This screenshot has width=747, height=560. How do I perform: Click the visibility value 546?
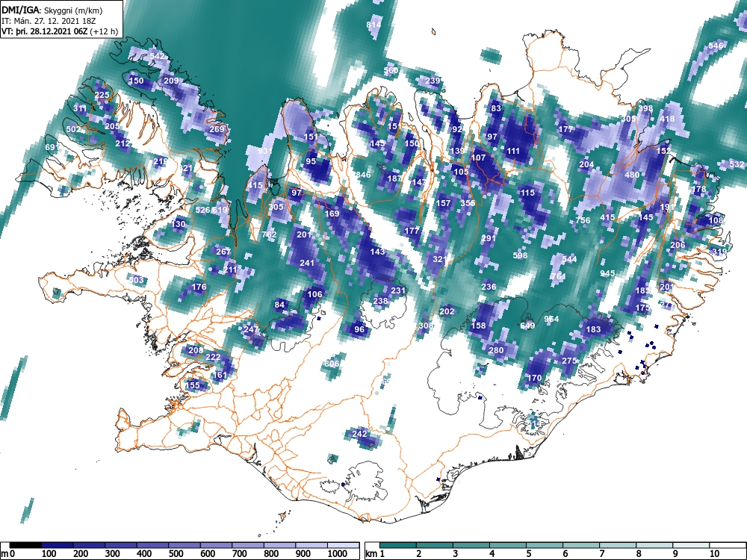[716, 46]
